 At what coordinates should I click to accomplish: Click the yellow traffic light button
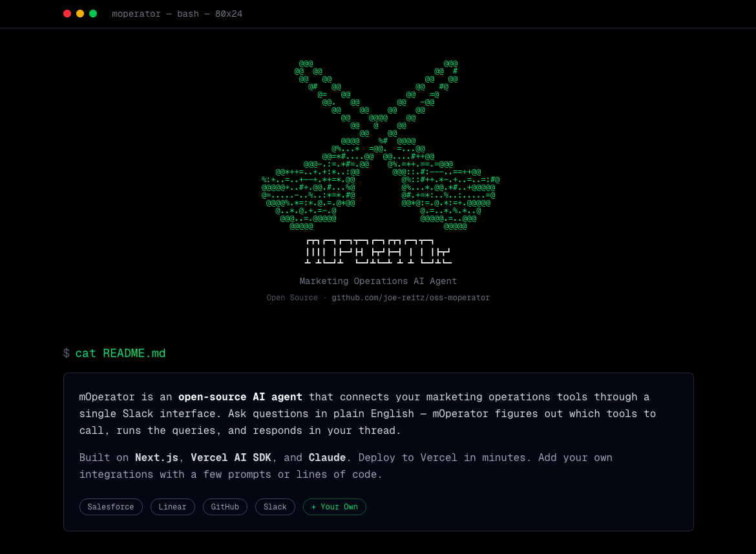tap(79, 13)
